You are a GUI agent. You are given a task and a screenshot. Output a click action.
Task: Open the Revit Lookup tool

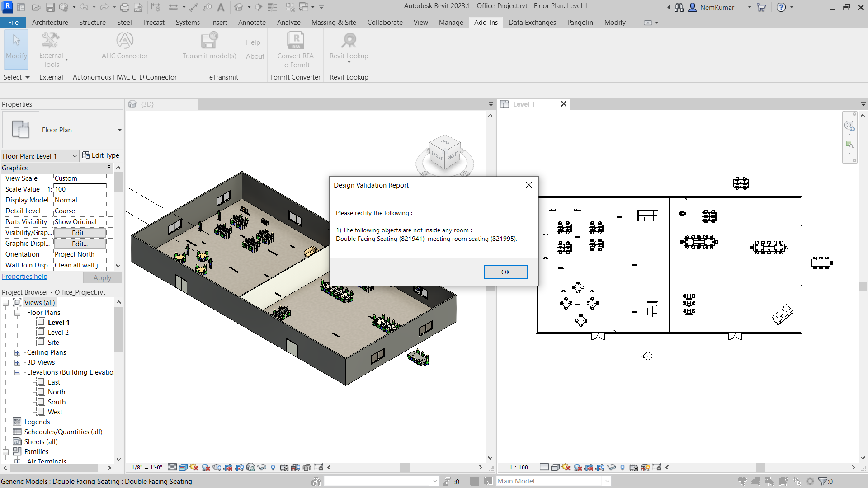[x=349, y=47]
